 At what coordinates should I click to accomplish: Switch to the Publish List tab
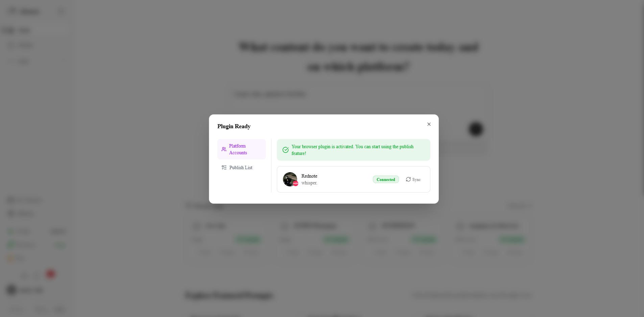(241, 167)
